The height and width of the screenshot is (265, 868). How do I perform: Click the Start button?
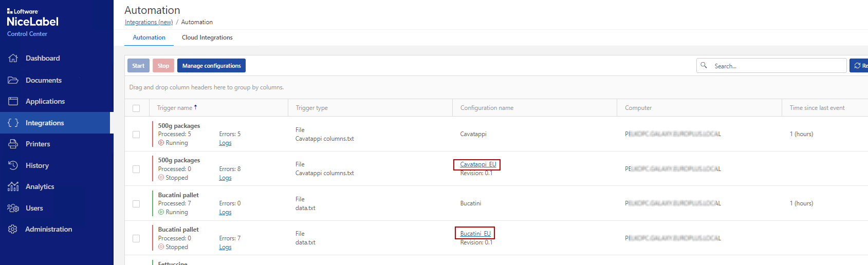tap(138, 66)
